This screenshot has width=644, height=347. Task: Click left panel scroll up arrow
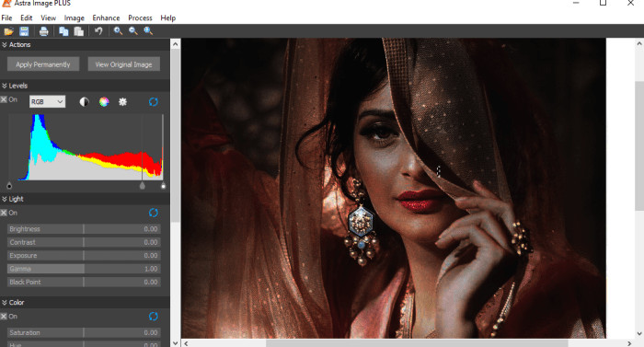pyautogui.click(x=175, y=43)
